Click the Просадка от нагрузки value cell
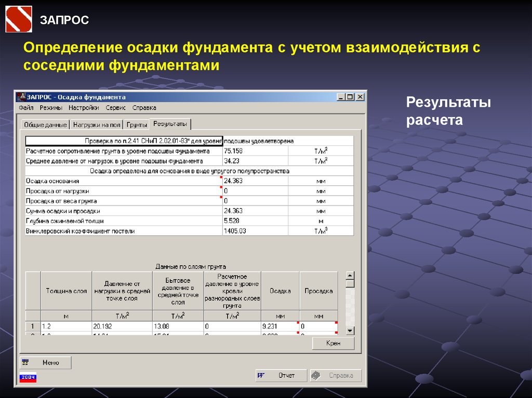This screenshot has height=398, width=532. pyautogui.click(x=255, y=191)
